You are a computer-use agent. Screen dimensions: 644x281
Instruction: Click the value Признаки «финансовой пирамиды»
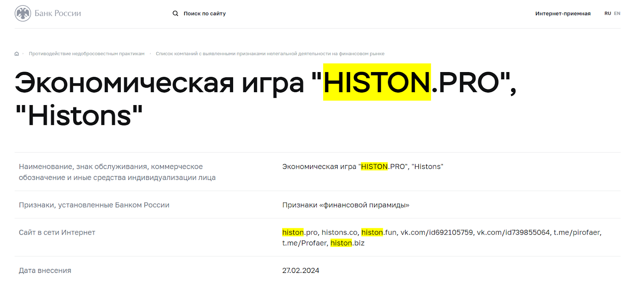click(x=346, y=205)
